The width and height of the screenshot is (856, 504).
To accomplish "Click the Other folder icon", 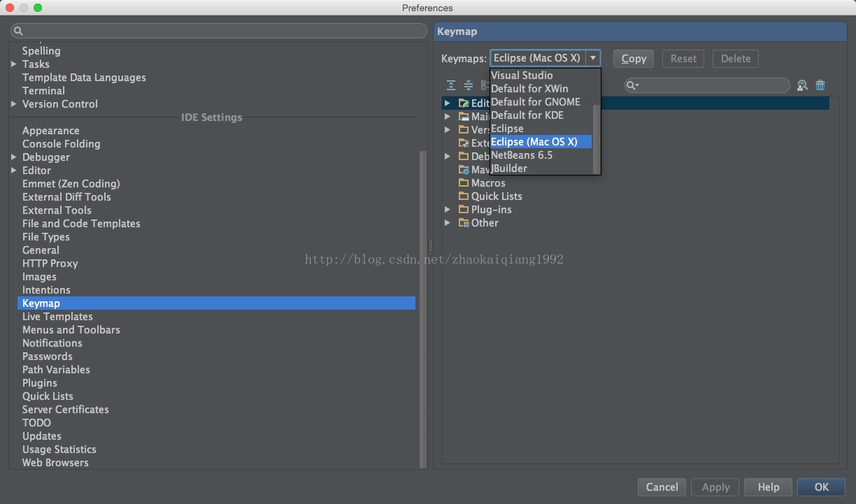I will (x=464, y=223).
